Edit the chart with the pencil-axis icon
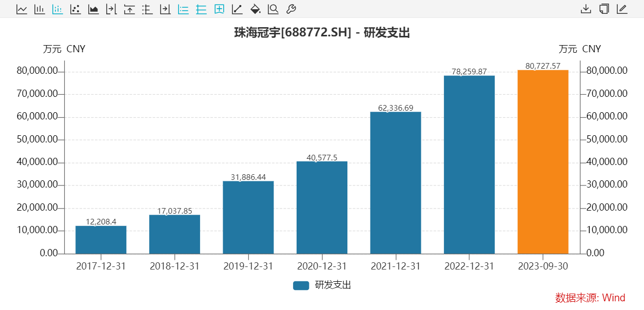 [x=622, y=9]
